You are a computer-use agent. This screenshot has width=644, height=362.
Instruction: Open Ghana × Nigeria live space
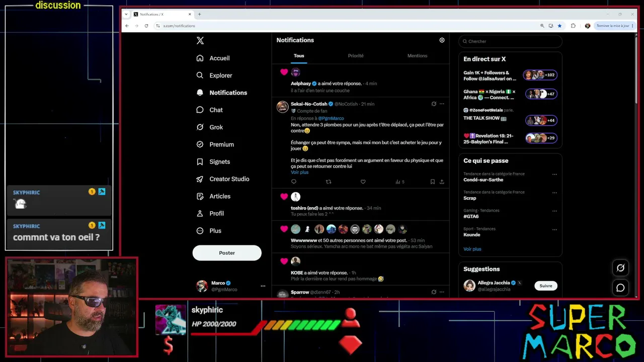(x=510, y=95)
